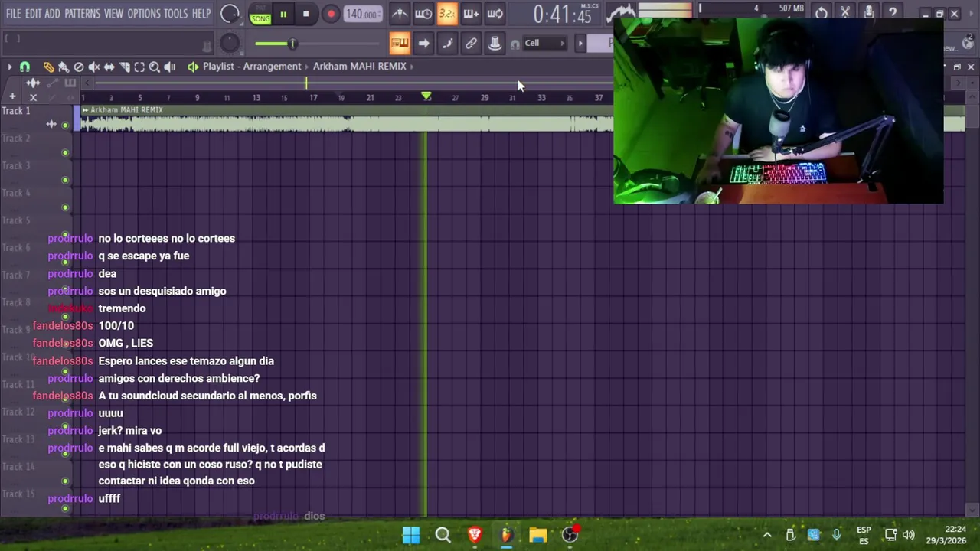
Task: Toggle typing keyboard to piano icon
Action: (400, 43)
